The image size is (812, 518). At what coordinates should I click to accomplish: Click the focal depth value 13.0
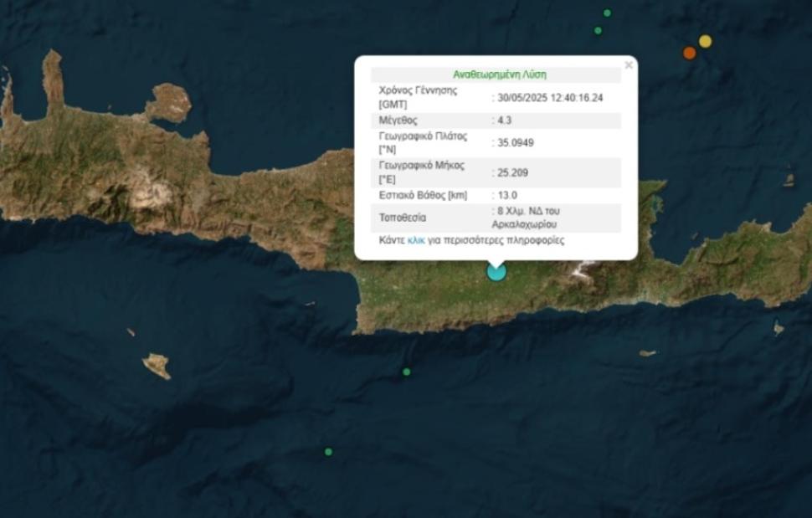pos(506,195)
